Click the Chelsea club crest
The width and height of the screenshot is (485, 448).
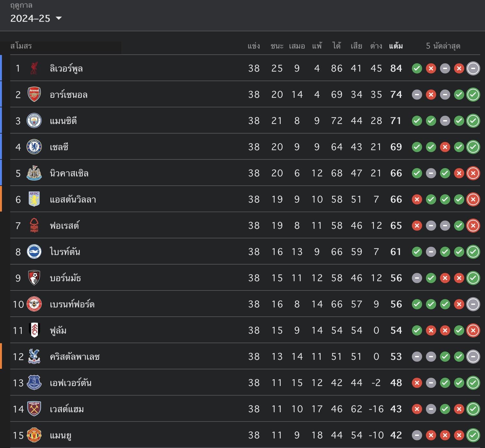click(34, 147)
